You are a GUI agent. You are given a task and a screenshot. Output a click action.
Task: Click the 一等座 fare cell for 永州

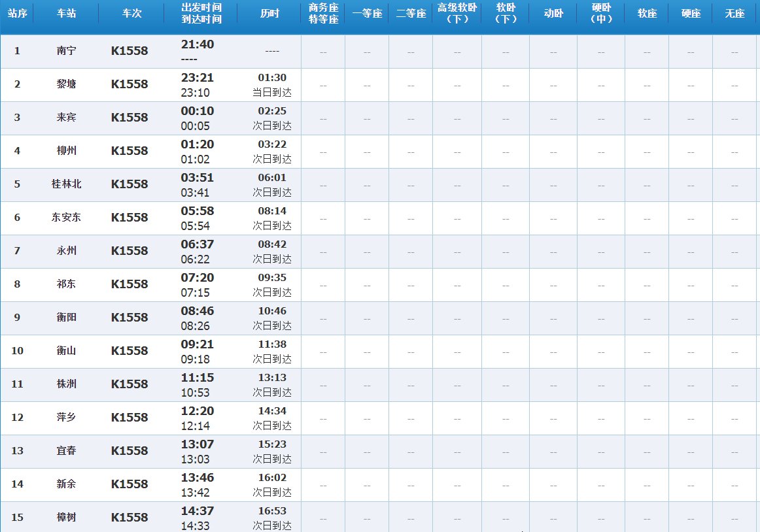coord(366,251)
